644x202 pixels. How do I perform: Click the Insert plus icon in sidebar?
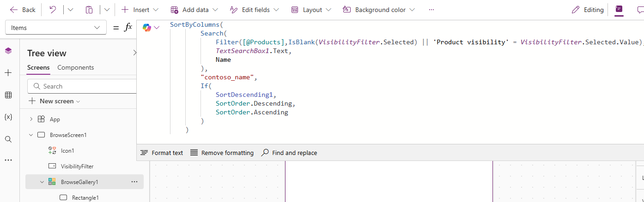(8, 73)
